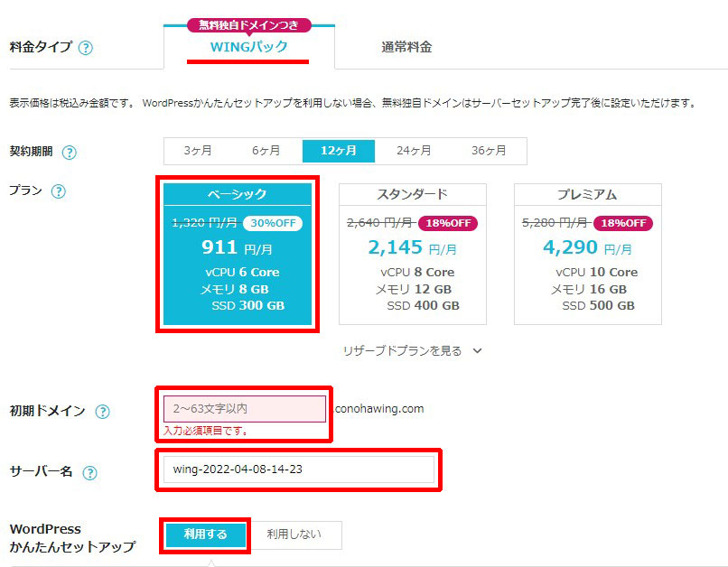Open help icon beside 料金タイプ
Screen dimensions: 728x567
click(86, 47)
